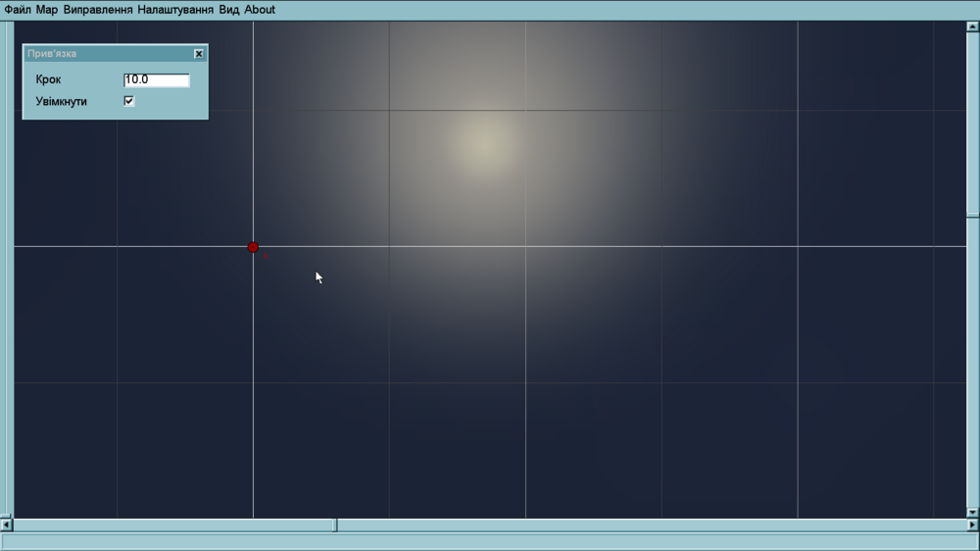Open the Налаштування menu
The height and width of the screenshot is (551, 980).
point(175,10)
